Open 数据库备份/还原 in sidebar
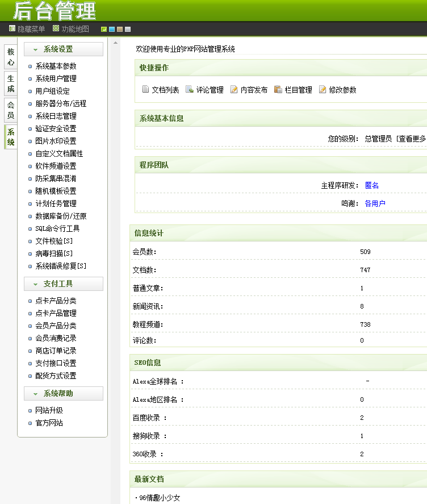The height and width of the screenshot is (504, 427). 61,216
